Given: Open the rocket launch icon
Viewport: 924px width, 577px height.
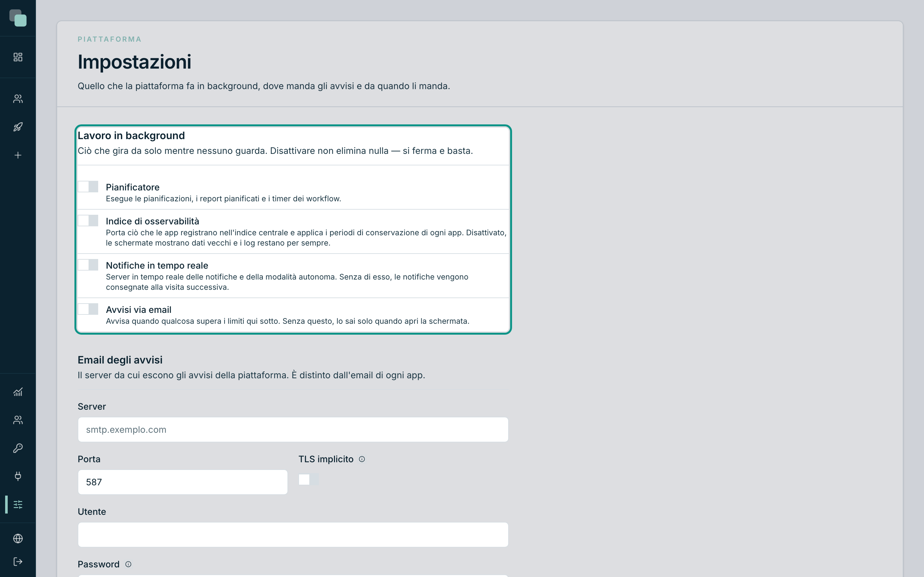Looking at the screenshot, I should point(18,127).
